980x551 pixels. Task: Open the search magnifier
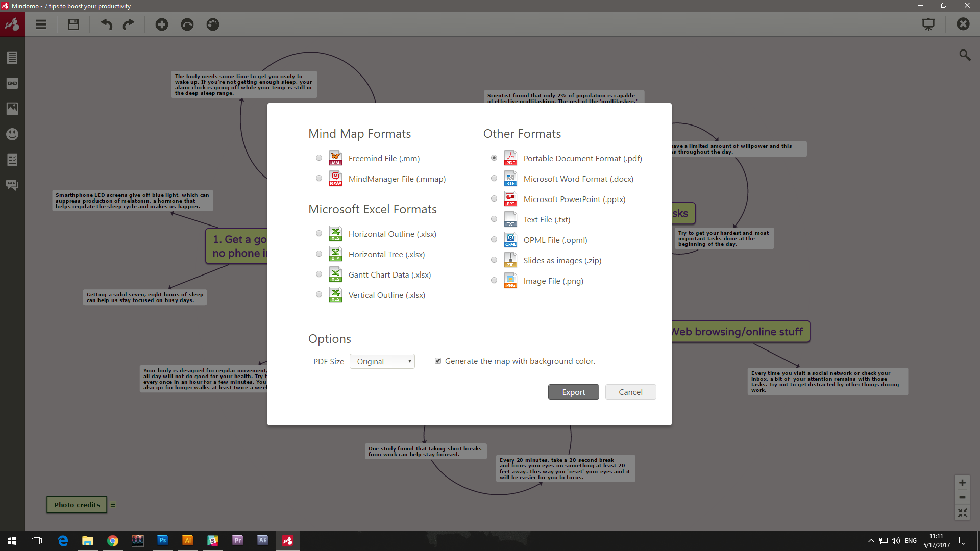tap(965, 55)
